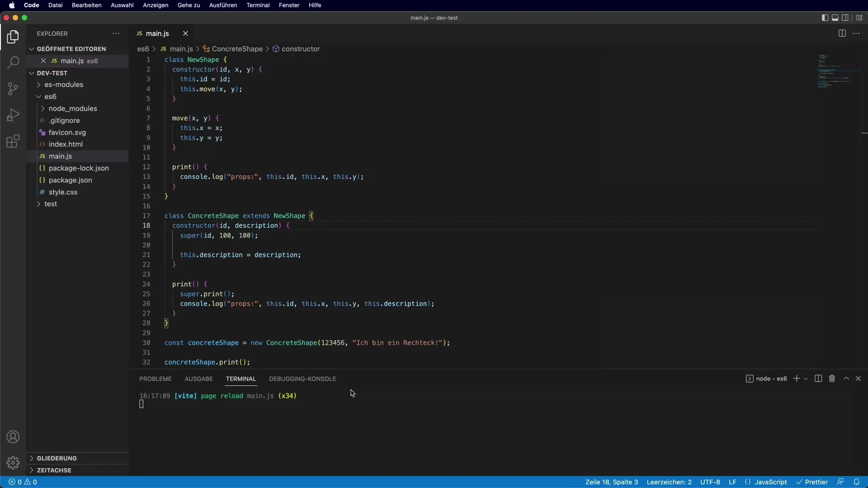Close the terminal panel
Image resolution: width=868 pixels, height=488 pixels.
[858, 379]
